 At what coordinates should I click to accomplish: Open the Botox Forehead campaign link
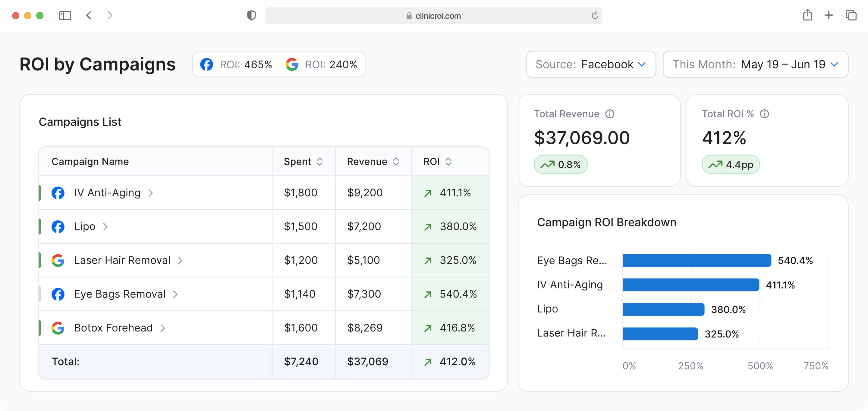point(113,328)
